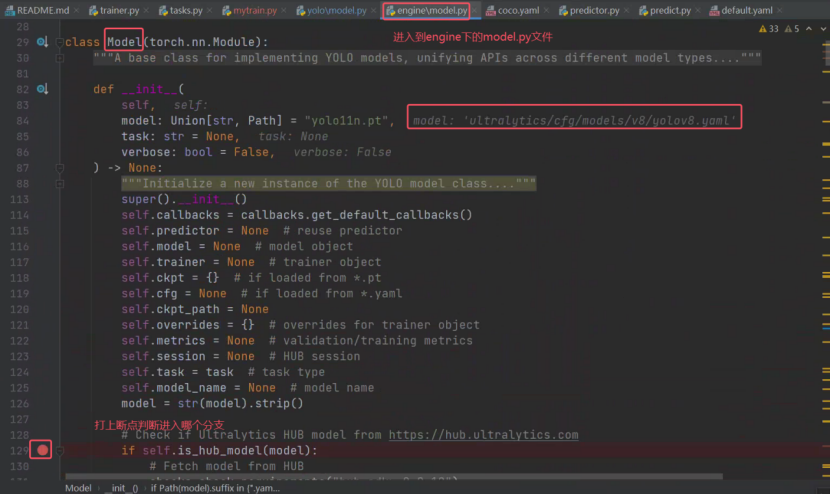This screenshot has width=831, height=494.
Task: Close the trainer.py tab
Action: pyautogui.click(x=146, y=11)
